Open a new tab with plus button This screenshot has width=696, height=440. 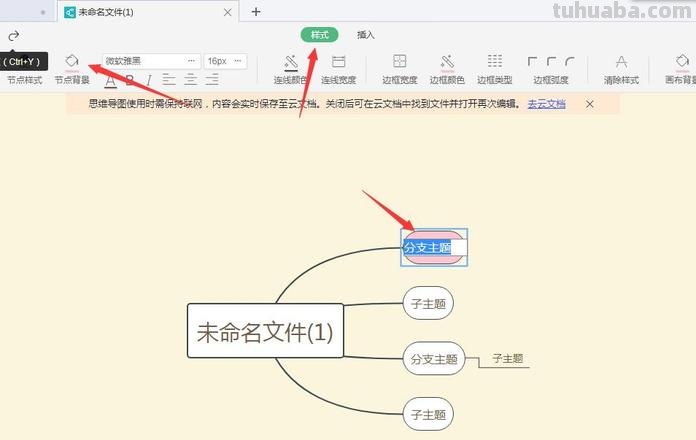[x=256, y=12]
